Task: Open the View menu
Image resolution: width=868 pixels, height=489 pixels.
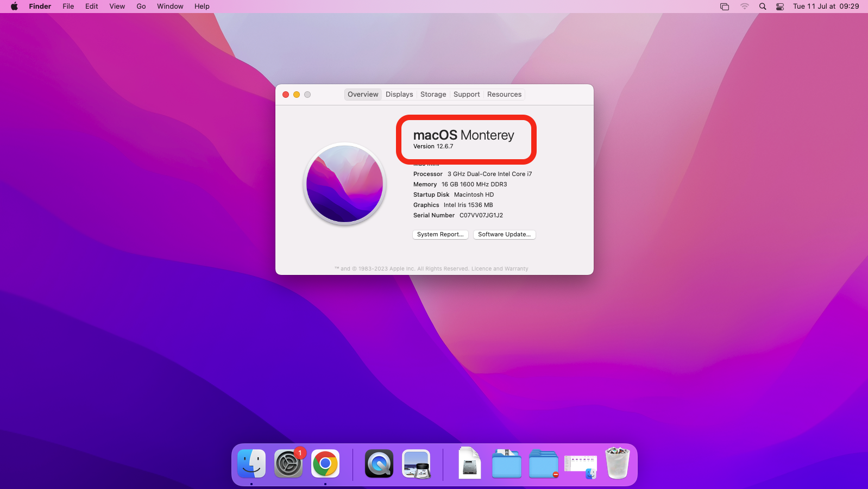Action: pos(117,7)
